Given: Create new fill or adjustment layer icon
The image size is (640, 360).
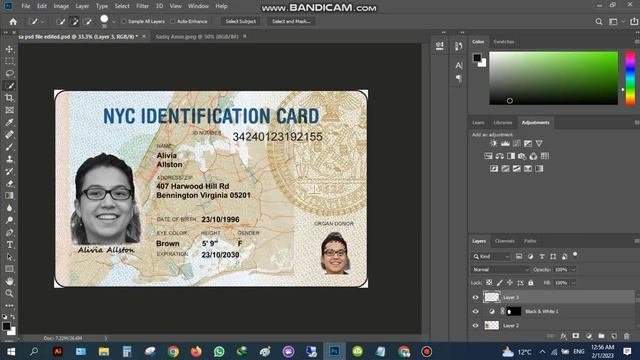Looking at the screenshot, I should (x=589, y=336).
